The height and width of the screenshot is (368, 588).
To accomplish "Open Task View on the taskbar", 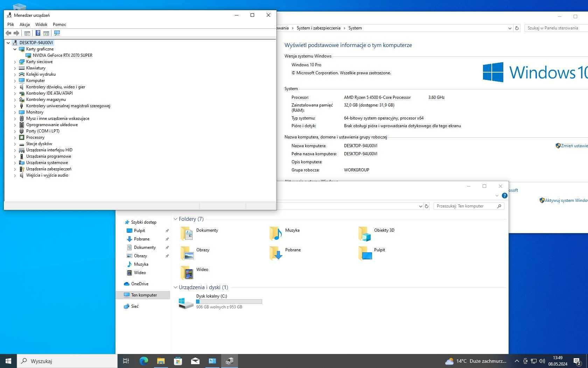I will [x=126, y=361].
